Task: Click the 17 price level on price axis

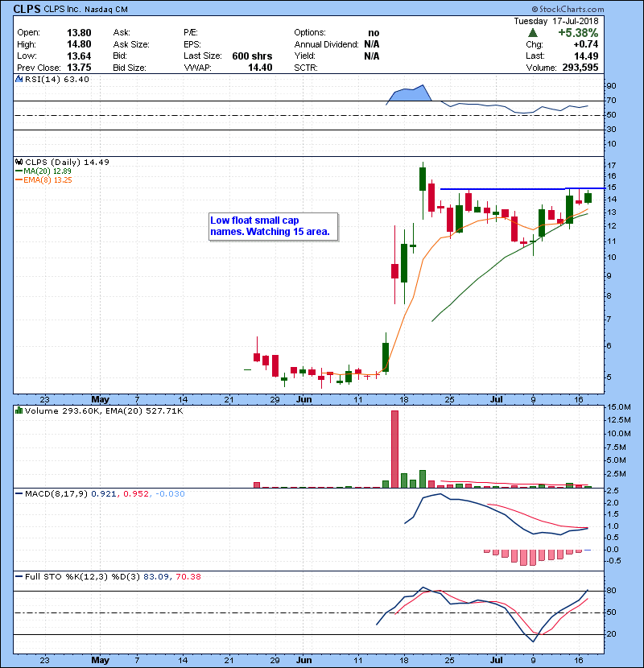Action: pyautogui.click(x=611, y=165)
